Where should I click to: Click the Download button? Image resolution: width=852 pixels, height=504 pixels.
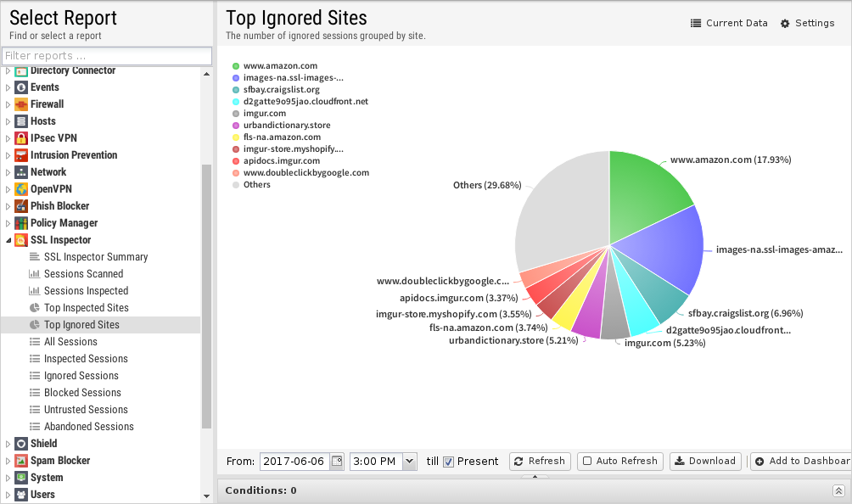tap(705, 461)
